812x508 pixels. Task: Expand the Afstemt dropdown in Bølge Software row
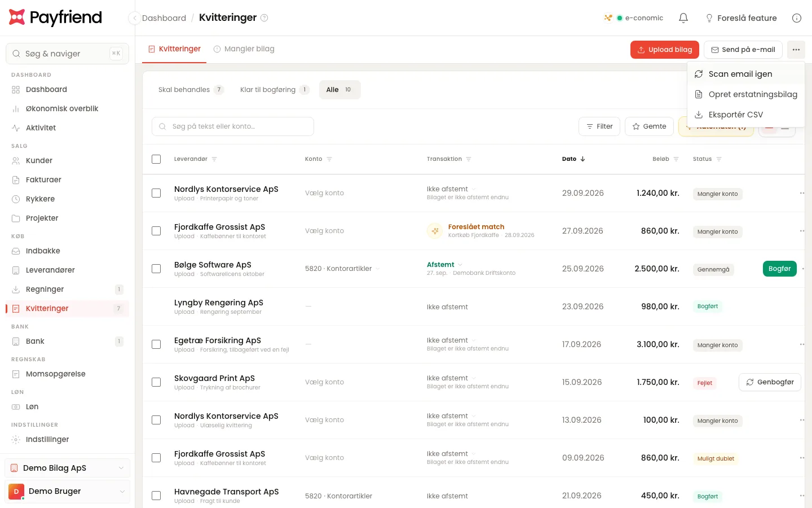444,265
